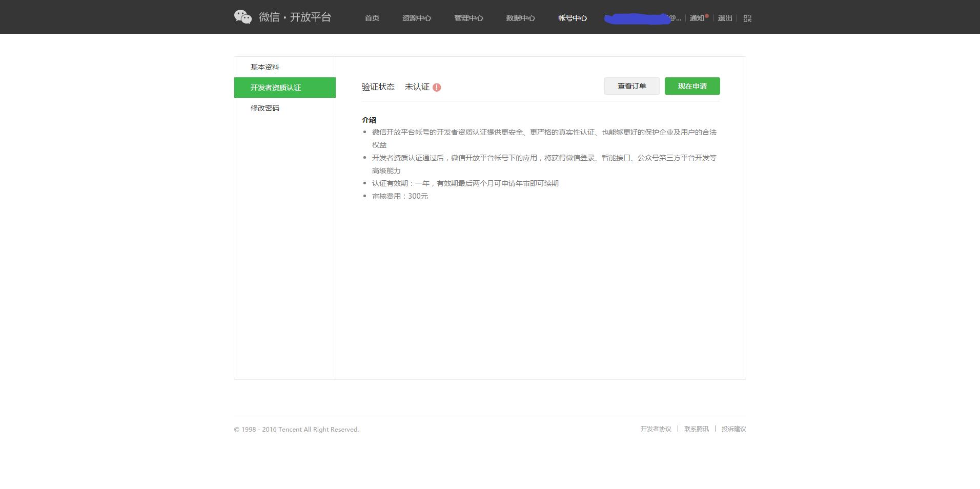Open the 投诉建议 feedback link
Viewport: 980px width, 489px height.
pos(733,429)
